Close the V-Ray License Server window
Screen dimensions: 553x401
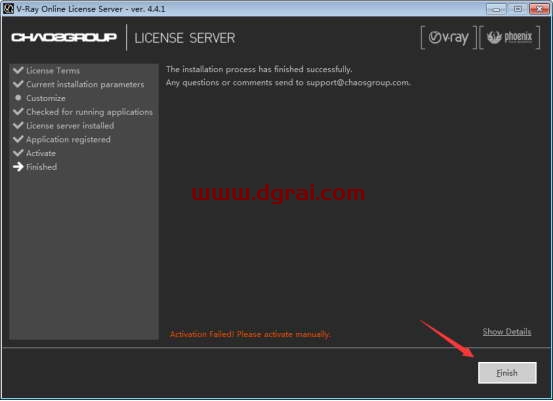coord(539,9)
